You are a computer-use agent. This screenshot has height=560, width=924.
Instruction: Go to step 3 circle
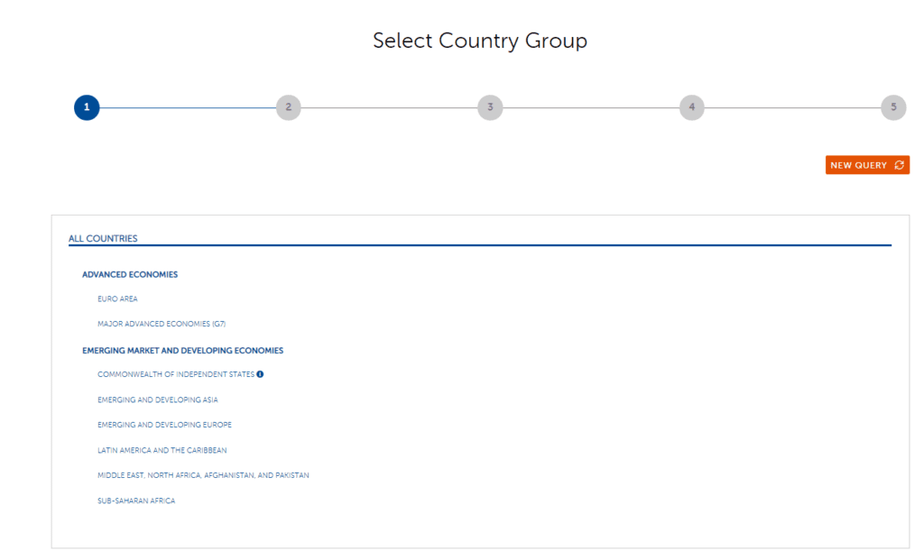[490, 107]
